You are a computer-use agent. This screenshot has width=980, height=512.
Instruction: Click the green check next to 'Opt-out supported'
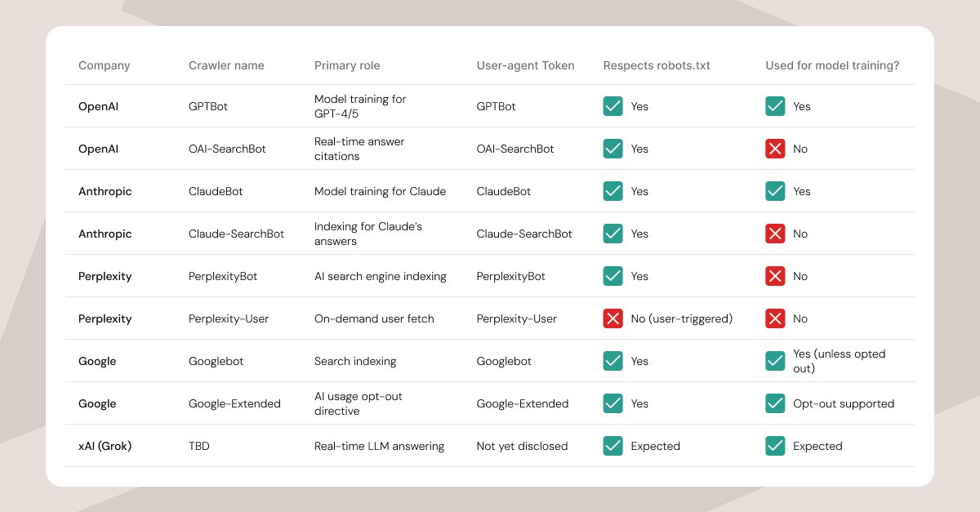point(775,403)
